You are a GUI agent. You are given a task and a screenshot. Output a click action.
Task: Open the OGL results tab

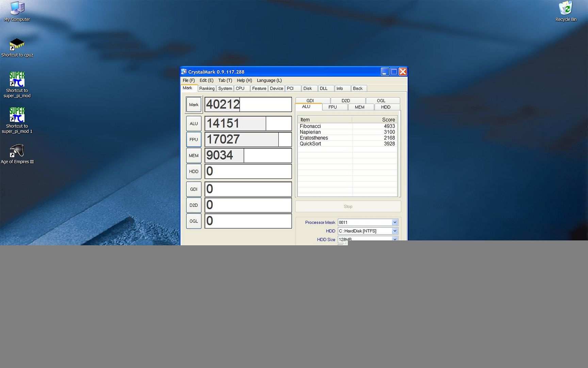383,101
